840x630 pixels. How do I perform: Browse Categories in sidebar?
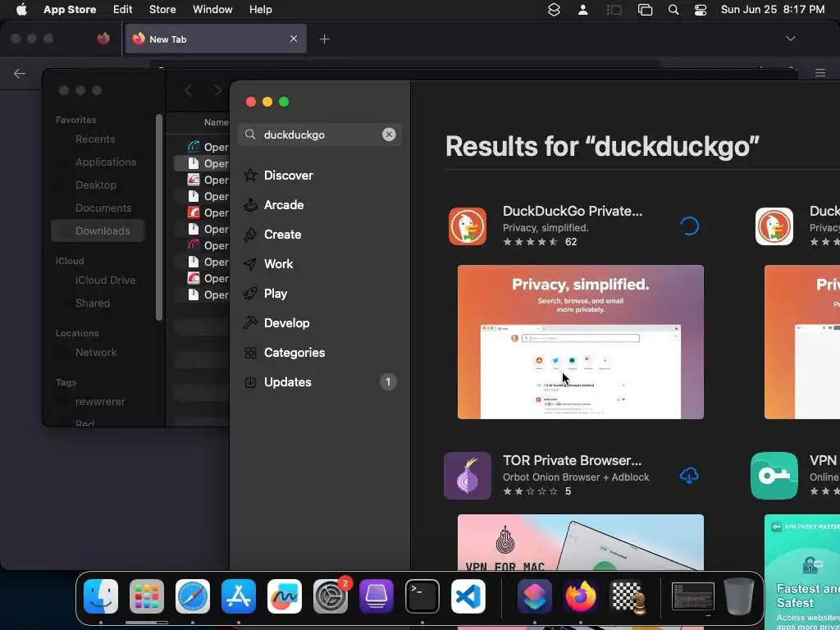pyautogui.click(x=321, y=352)
